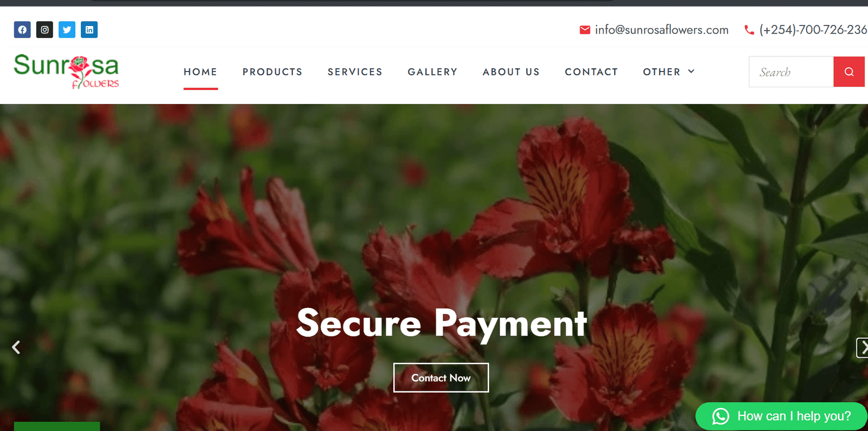Open the PRODUCTS menu item
This screenshot has width=868, height=431.
(272, 72)
